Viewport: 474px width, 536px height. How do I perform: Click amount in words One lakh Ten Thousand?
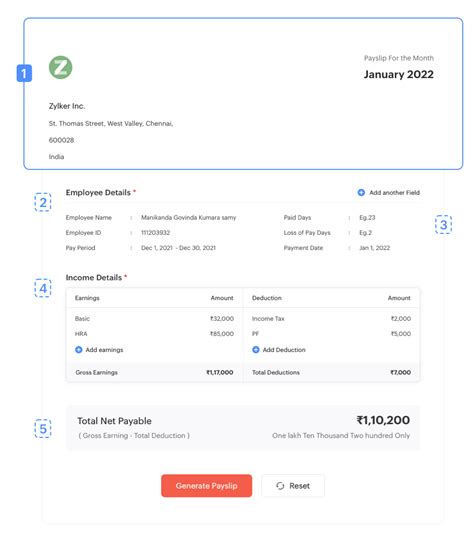pyautogui.click(x=341, y=436)
